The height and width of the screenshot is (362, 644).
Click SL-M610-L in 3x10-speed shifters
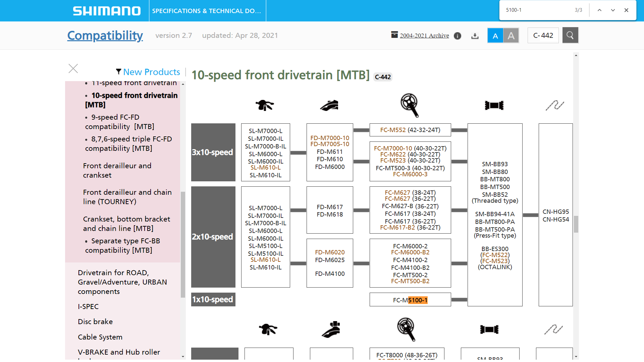click(265, 167)
